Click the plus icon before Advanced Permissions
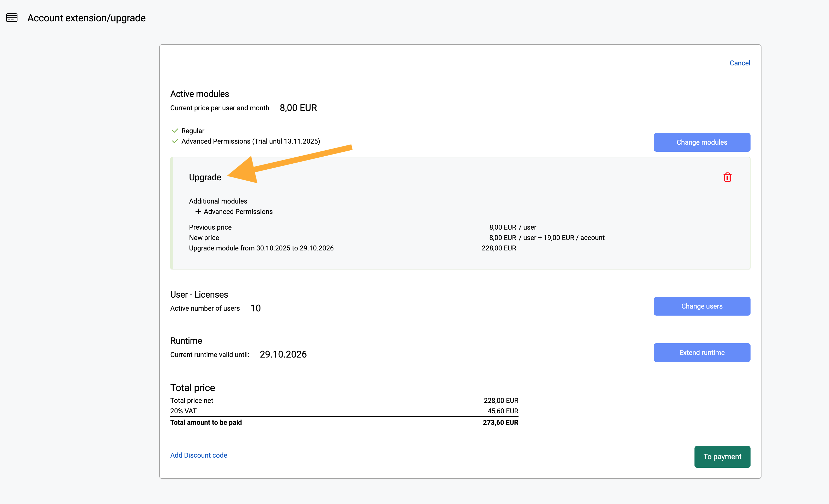 198,212
